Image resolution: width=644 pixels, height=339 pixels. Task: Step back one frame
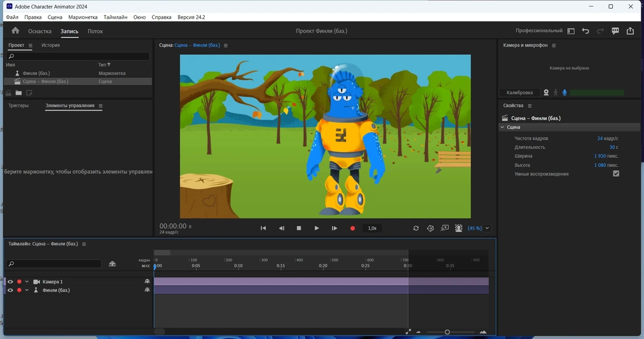pyautogui.click(x=281, y=228)
